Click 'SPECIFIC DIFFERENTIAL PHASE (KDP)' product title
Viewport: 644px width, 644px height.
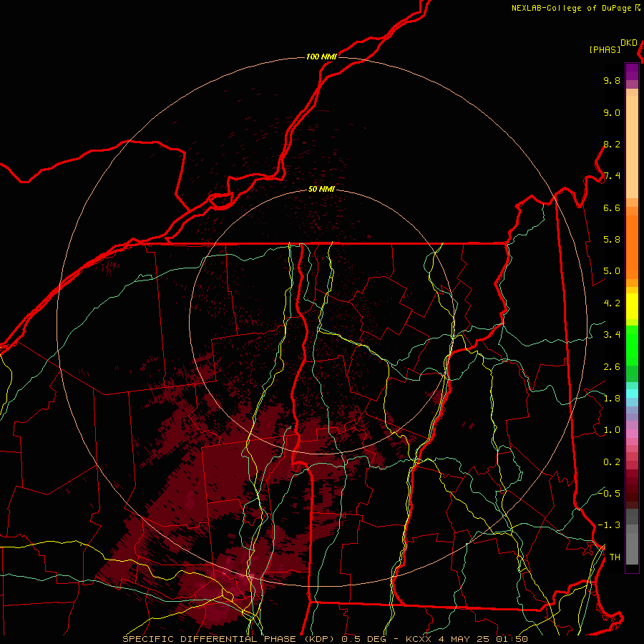[228, 639]
